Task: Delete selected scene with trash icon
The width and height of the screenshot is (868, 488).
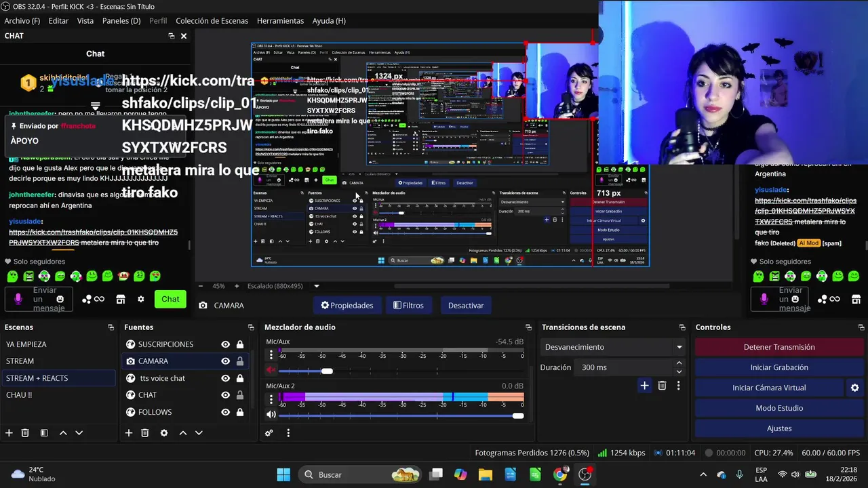Action: (25, 432)
